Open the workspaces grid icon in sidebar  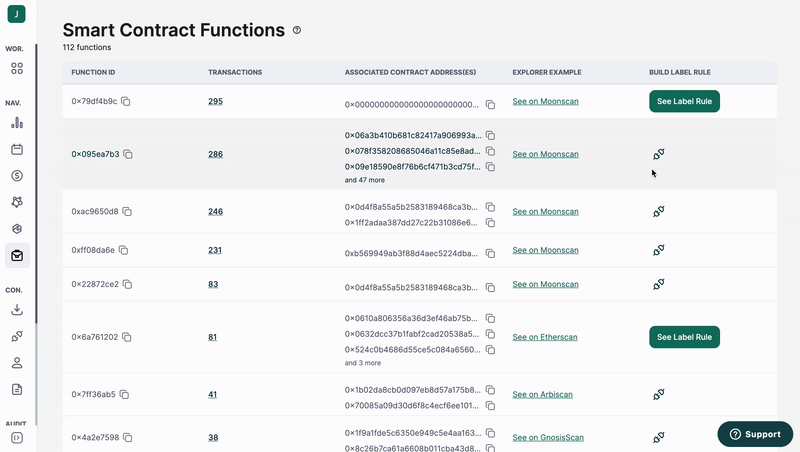pyautogui.click(x=17, y=68)
